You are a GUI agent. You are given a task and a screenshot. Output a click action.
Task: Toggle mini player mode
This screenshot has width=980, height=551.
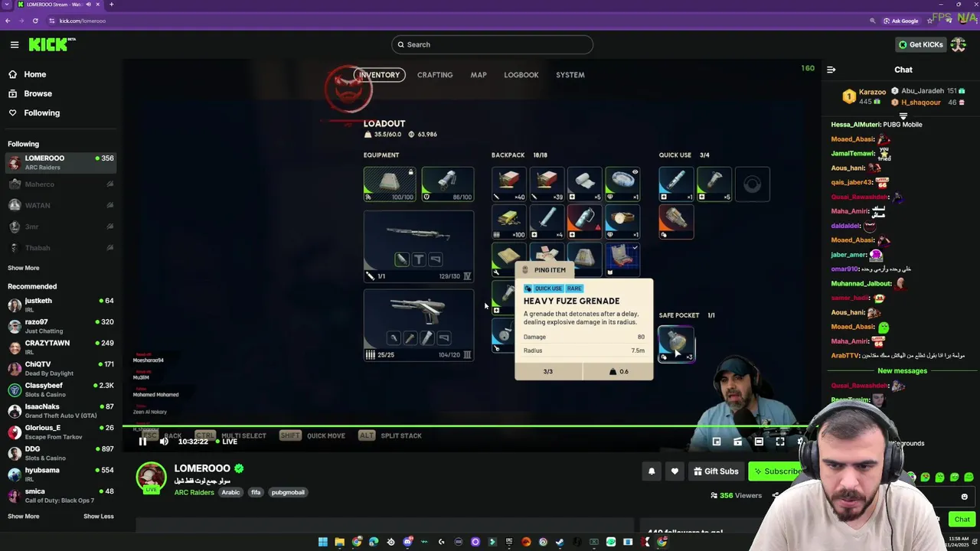click(717, 442)
